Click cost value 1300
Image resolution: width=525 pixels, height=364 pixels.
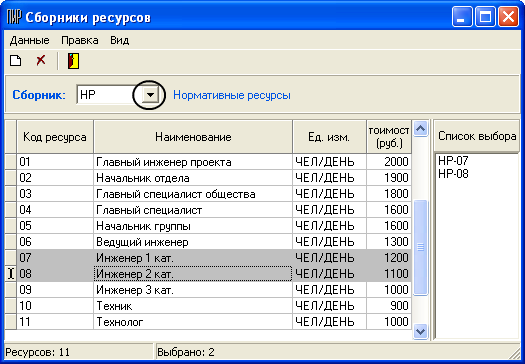pos(389,242)
